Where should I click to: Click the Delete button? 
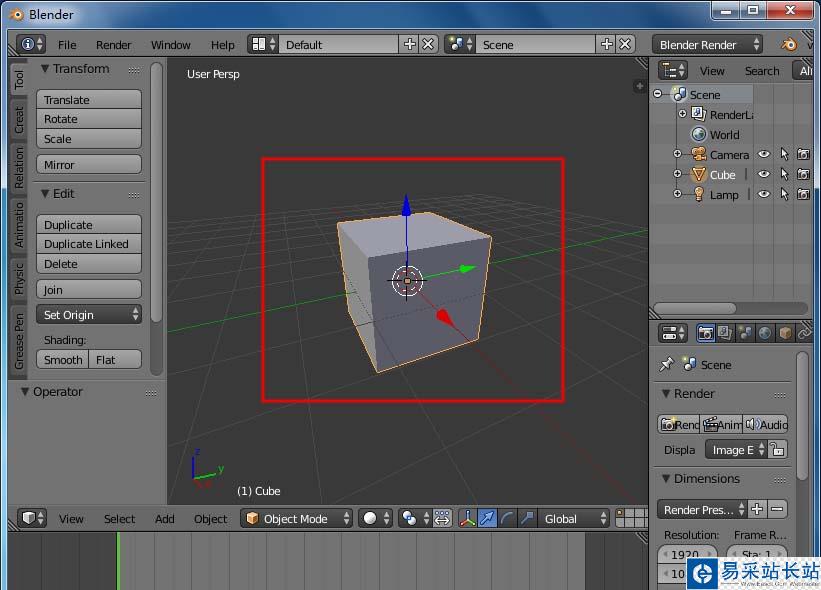point(89,264)
